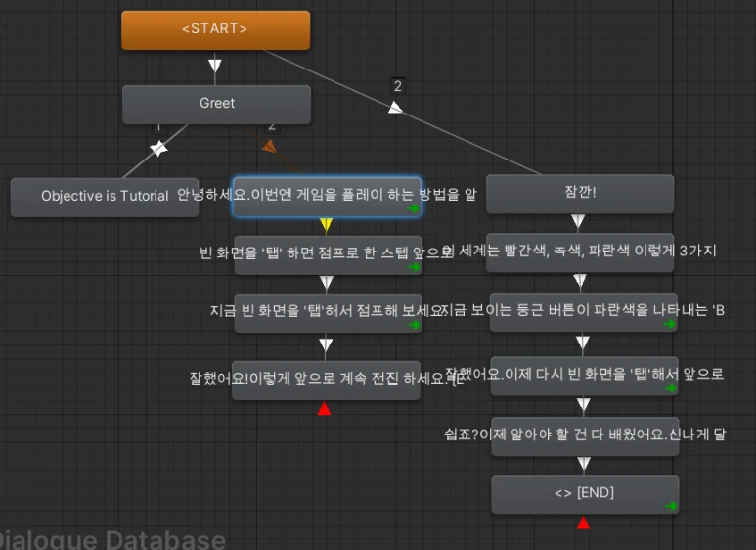Select the Greet dialogue node
The width and height of the screenshot is (756, 550).
click(216, 105)
